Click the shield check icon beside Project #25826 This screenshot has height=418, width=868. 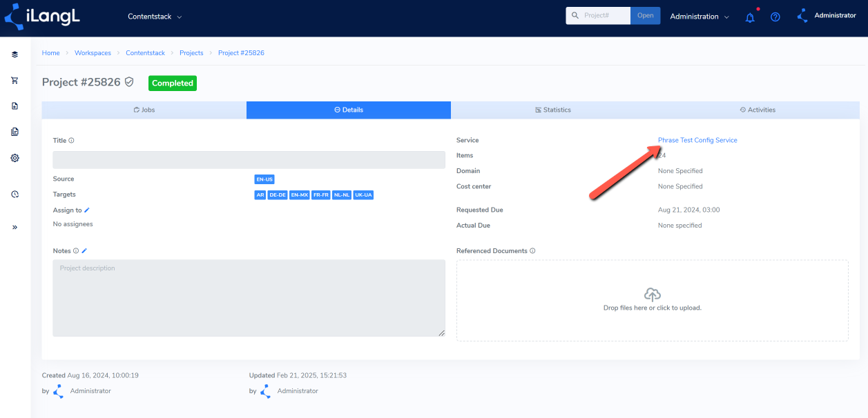click(x=129, y=82)
